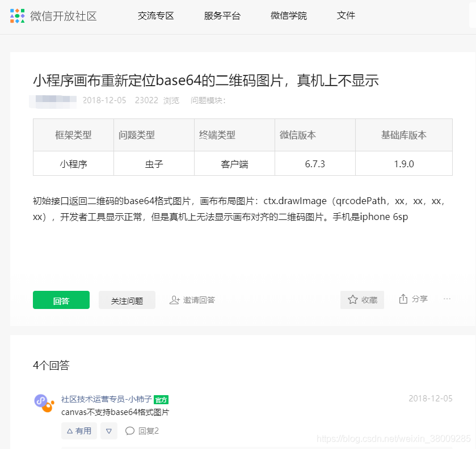Click the downvote triangle button
Viewport: 476px width, 449px height.
[x=109, y=431]
